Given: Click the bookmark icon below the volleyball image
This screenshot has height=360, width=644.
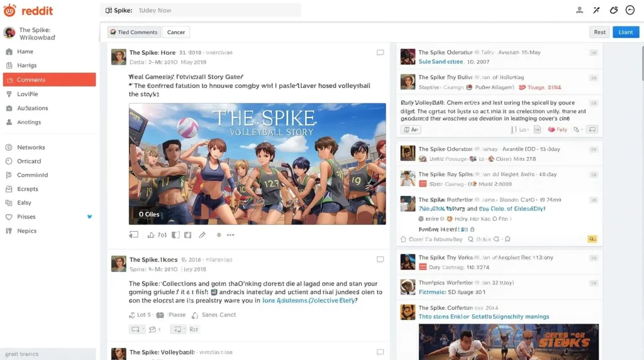Looking at the screenshot, I should 175,235.
